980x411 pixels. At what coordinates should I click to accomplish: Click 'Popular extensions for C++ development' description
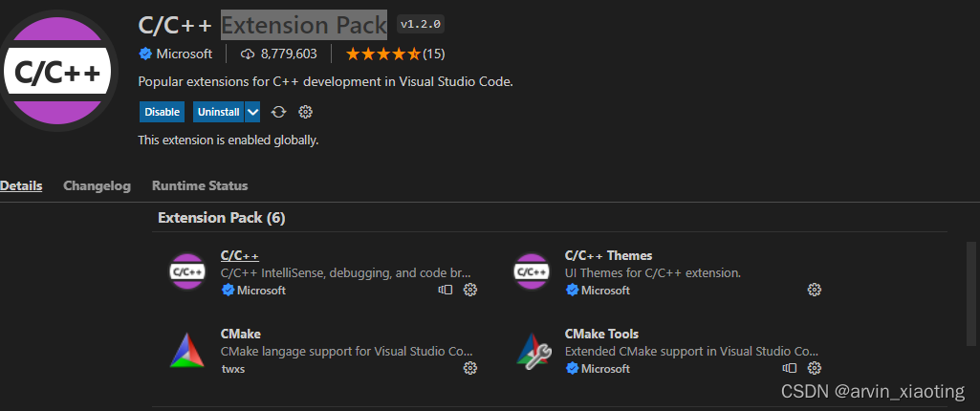tap(326, 82)
